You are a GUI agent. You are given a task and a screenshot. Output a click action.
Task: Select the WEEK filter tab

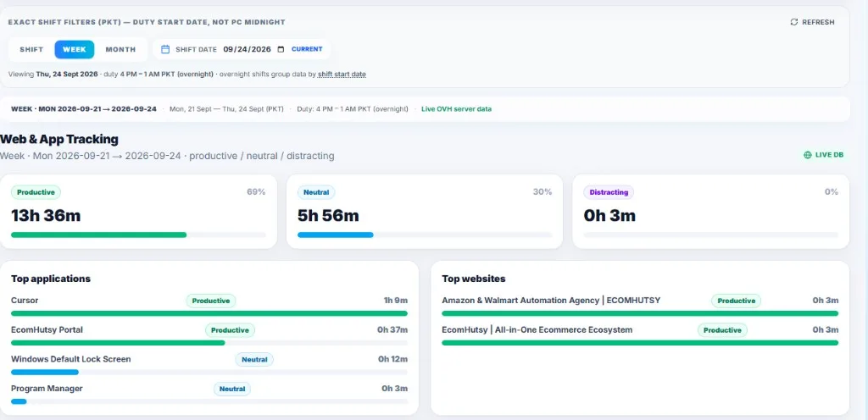75,49
